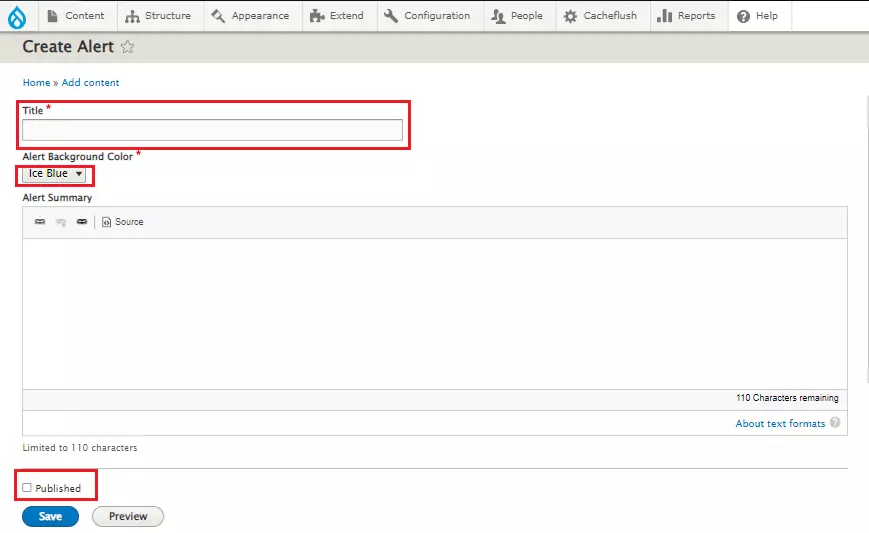This screenshot has height=533, width=869.
Task: Click the unlink icon in editor toolbar
Action: [x=61, y=222]
